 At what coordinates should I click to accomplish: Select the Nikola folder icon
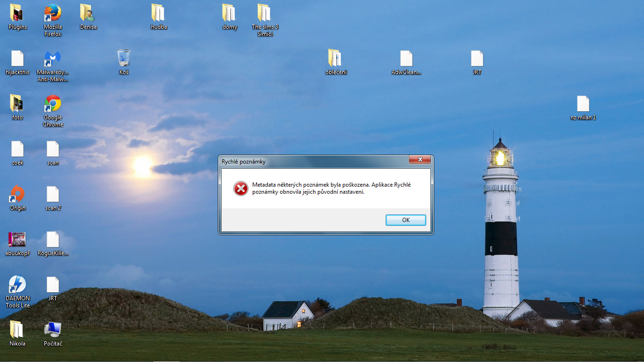[x=17, y=329]
